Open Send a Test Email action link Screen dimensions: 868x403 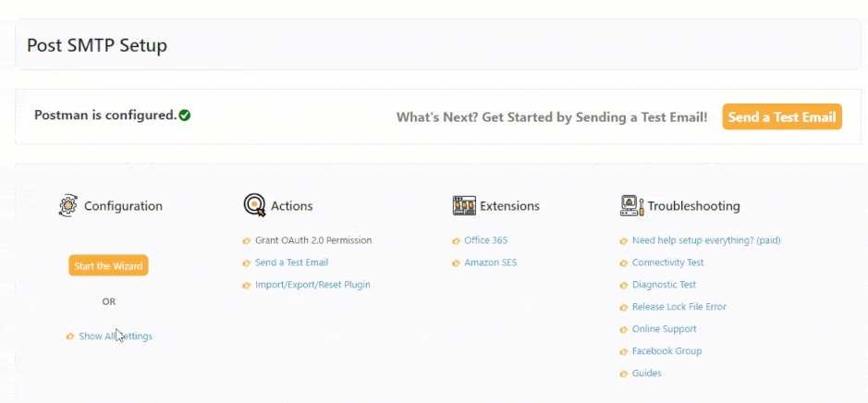(291, 263)
